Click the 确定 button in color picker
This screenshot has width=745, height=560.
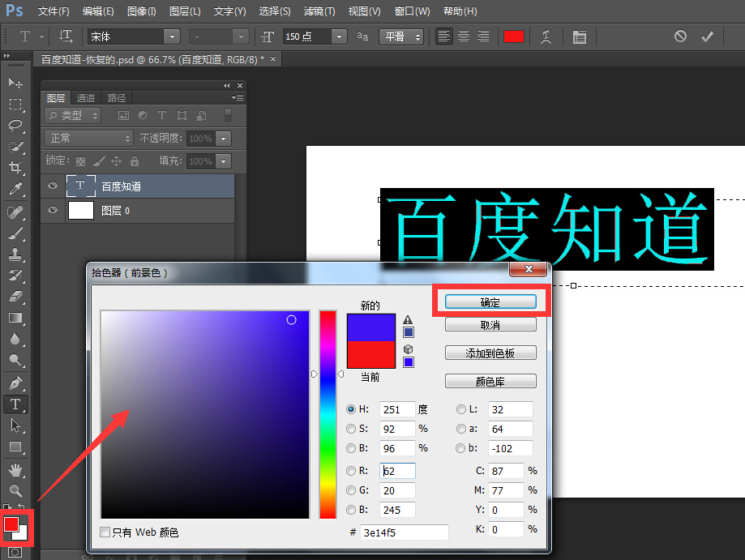pos(490,300)
